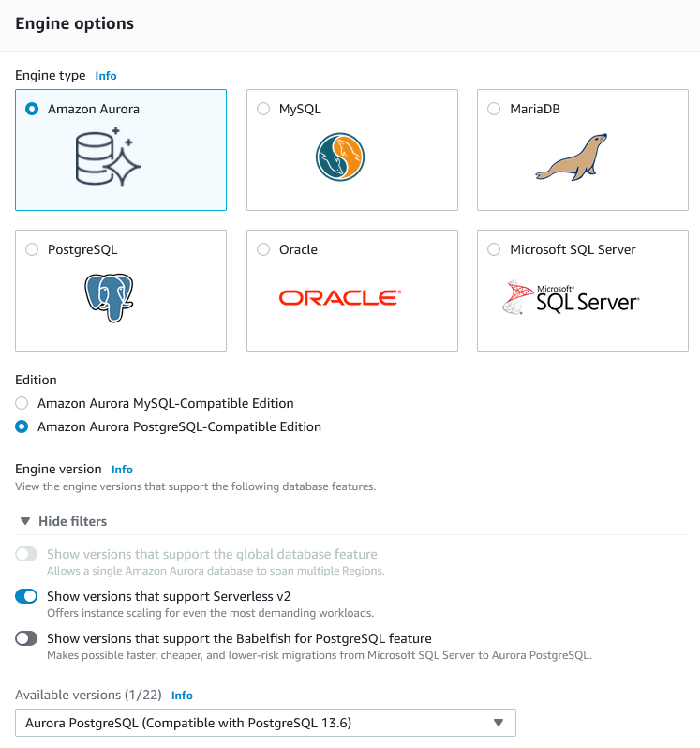Click Info link beside Available versions
Image resolution: width=700 pixels, height=748 pixels.
tap(182, 696)
